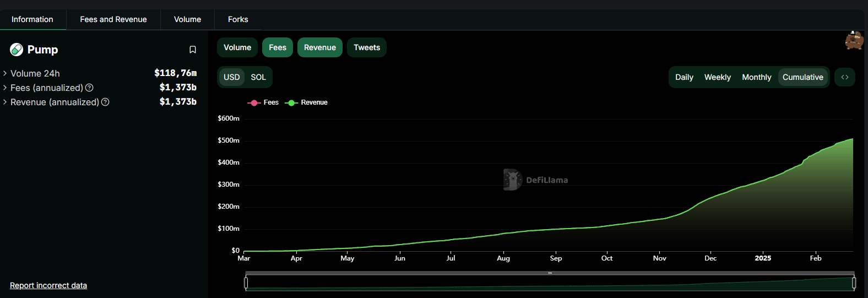Disable the Revenue chart series
868x298 pixels.
(320, 47)
